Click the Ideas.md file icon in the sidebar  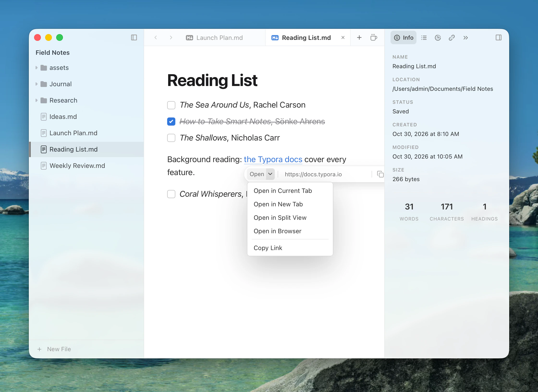(x=43, y=117)
